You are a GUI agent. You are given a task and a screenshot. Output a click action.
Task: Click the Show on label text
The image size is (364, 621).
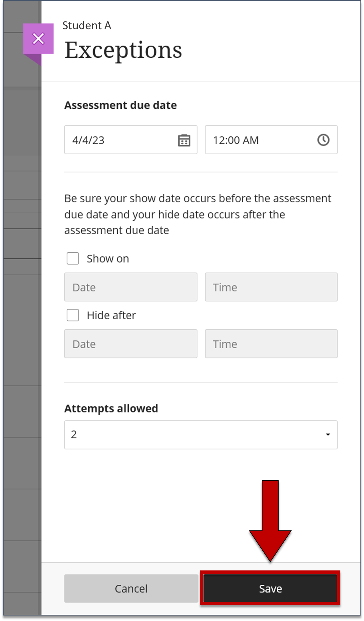[108, 259]
